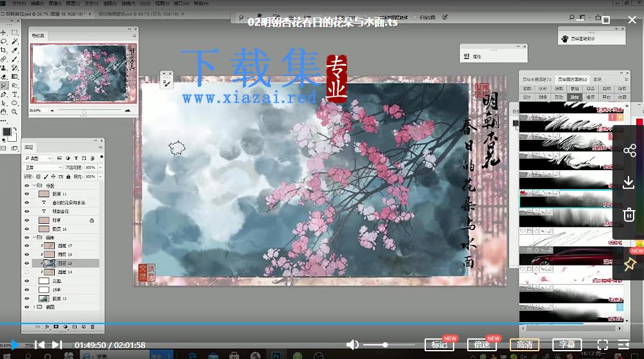This screenshot has height=359, width=644.
Task: Enter fullscreen video mode
Action: coord(603,345)
